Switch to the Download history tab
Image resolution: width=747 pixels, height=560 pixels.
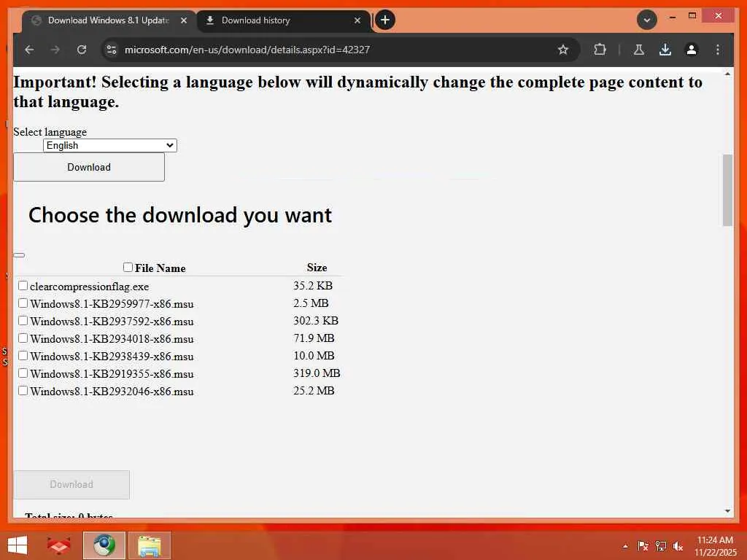[x=284, y=20]
